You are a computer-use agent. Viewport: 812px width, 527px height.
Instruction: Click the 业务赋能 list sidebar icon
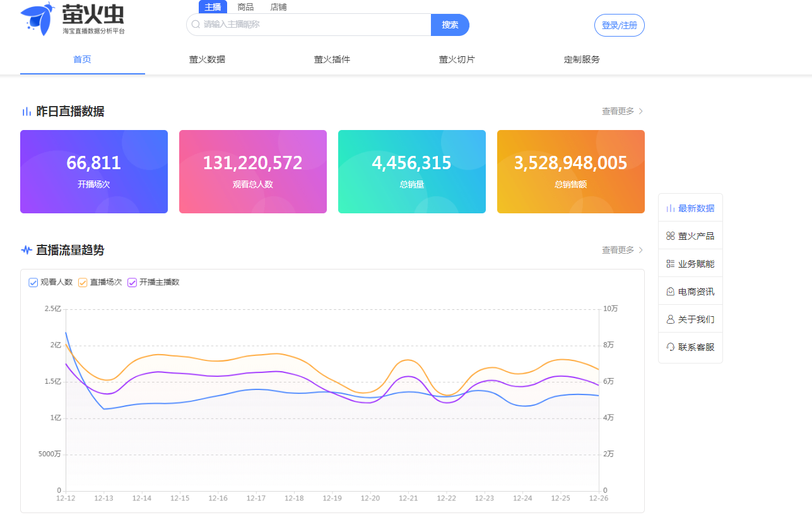[671, 264]
